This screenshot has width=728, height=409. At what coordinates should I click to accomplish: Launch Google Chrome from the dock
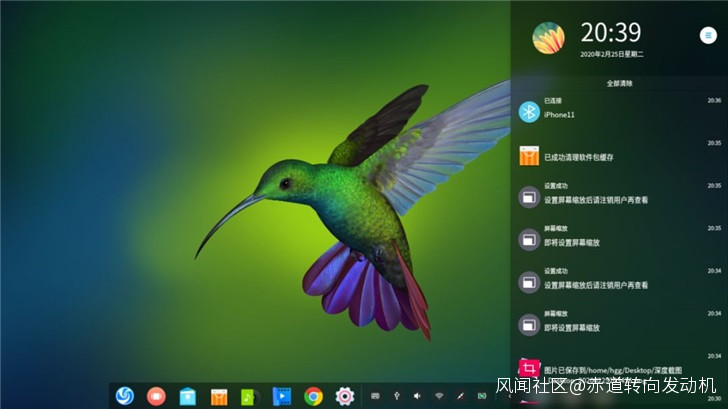(313, 396)
